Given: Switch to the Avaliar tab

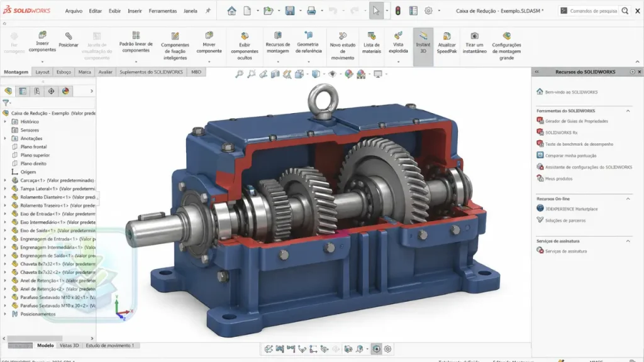Looking at the screenshot, I should click(x=105, y=72).
